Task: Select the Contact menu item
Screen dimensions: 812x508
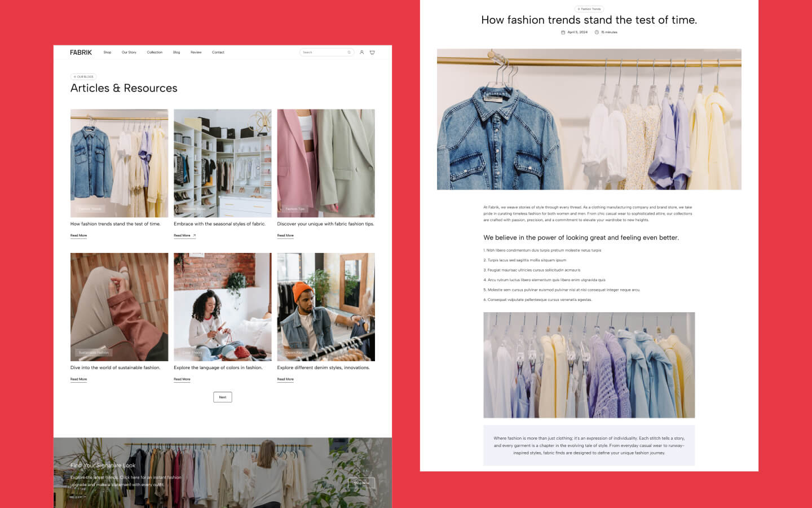Action: tap(218, 52)
